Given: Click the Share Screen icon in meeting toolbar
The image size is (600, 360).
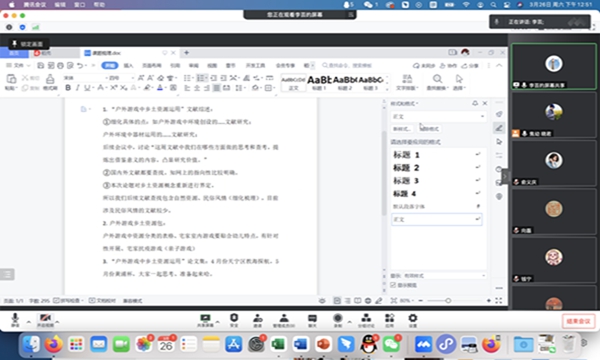Looking at the screenshot, I should (x=205, y=320).
